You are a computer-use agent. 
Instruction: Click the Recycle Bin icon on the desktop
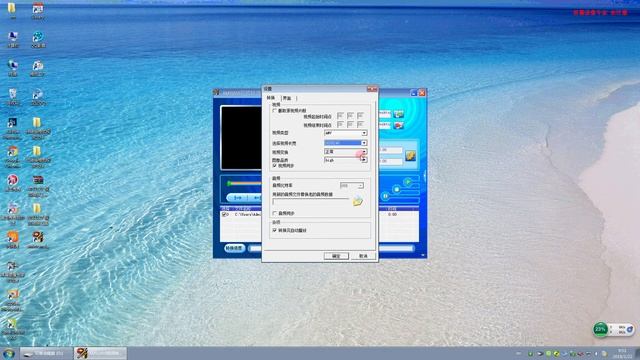click(x=13, y=97)
